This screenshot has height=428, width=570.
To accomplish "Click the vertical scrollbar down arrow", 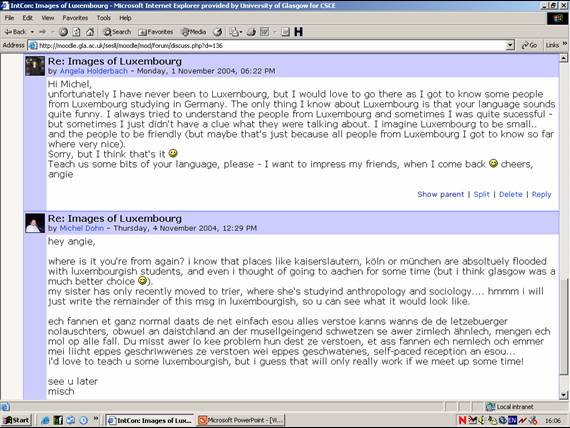I will click(564, 395).
